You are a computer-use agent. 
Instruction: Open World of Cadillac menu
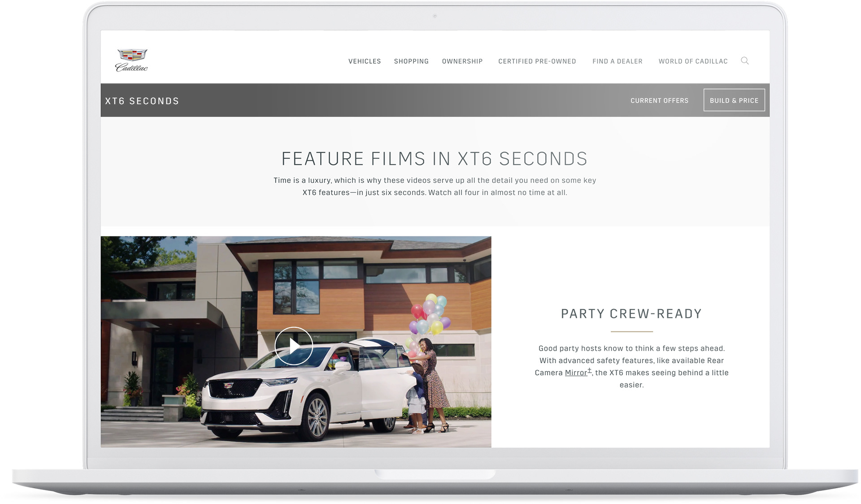[693, 61]
